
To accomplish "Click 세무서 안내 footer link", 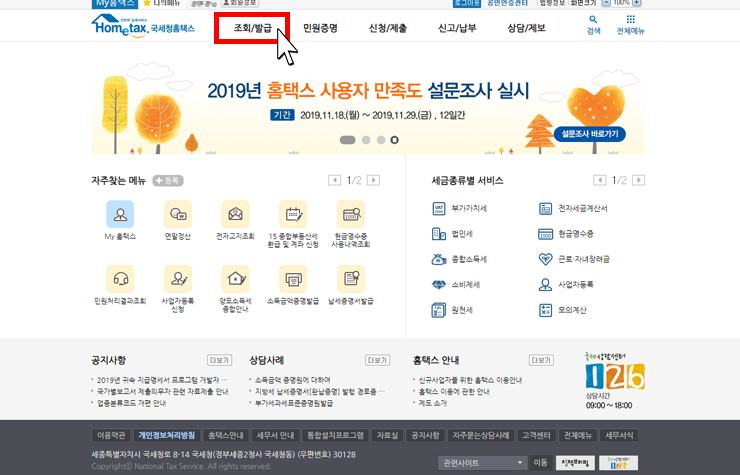I will [x=275, y=435].
